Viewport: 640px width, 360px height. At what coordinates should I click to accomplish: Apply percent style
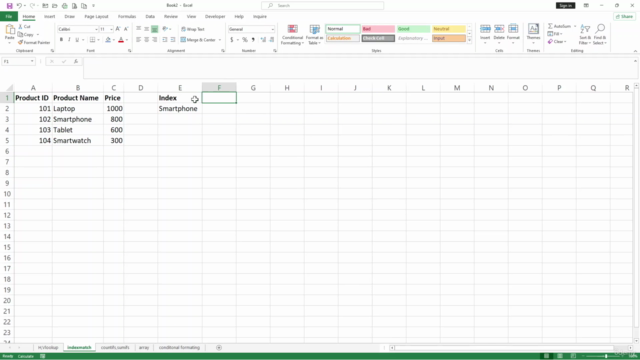pos(244,40)
